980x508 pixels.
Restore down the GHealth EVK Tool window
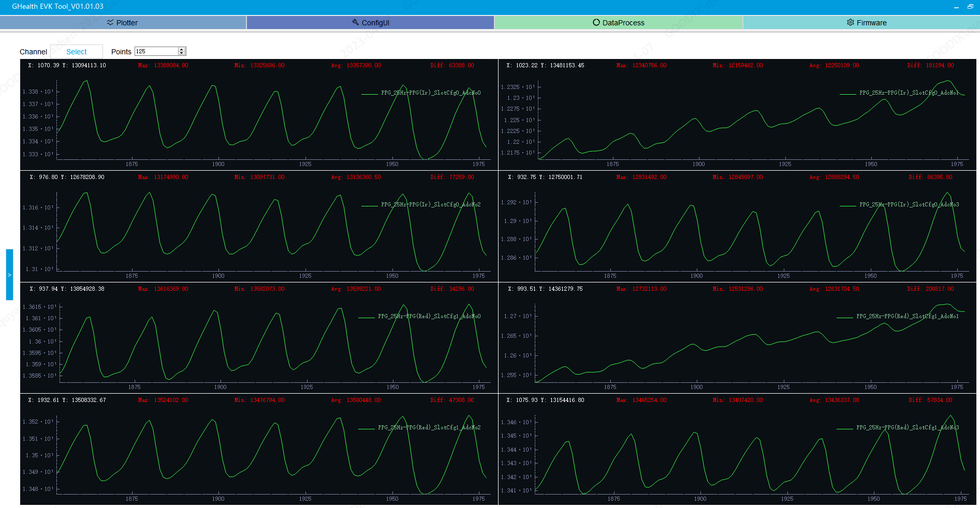pyautogui.click(x=970, y=7)
